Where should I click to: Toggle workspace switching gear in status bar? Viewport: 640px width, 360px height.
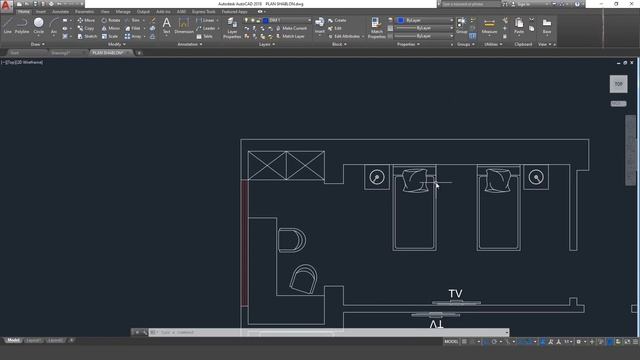point(578,342)
